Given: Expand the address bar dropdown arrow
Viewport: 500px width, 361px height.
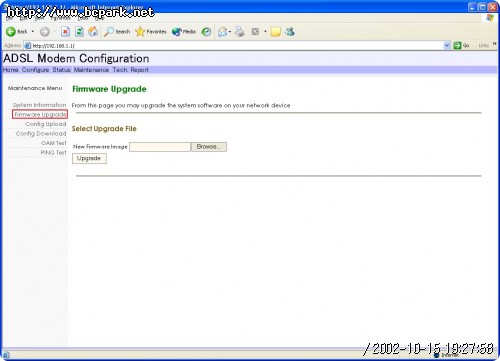Looking at the screenshot, I should pos(447,45).
